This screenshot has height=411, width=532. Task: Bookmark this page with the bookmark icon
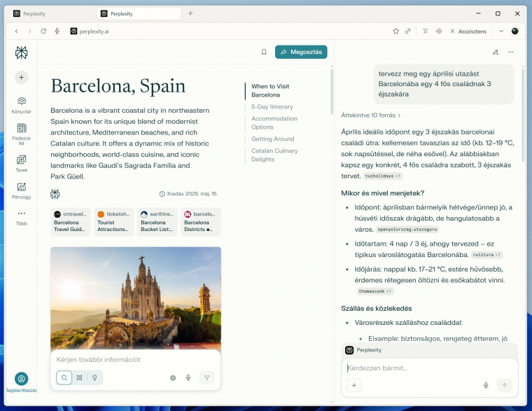pyautogui.click(x=264, y=52)
